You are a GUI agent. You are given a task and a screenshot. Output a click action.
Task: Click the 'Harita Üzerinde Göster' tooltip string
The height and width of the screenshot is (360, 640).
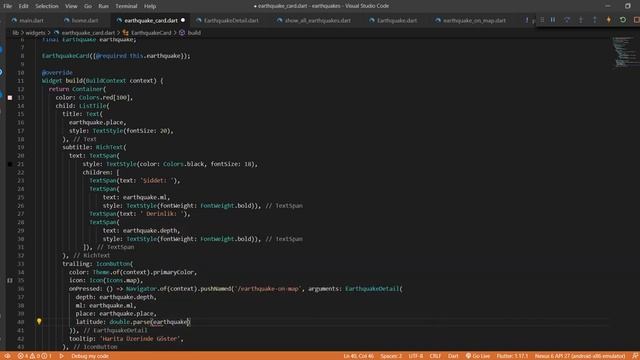tap(141, 339)
